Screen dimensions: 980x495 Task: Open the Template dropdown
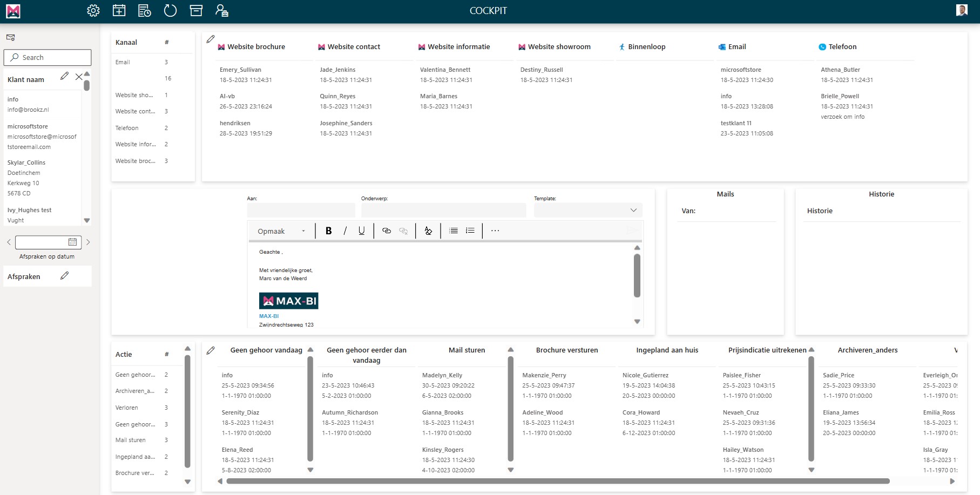[x=587, y=210]
